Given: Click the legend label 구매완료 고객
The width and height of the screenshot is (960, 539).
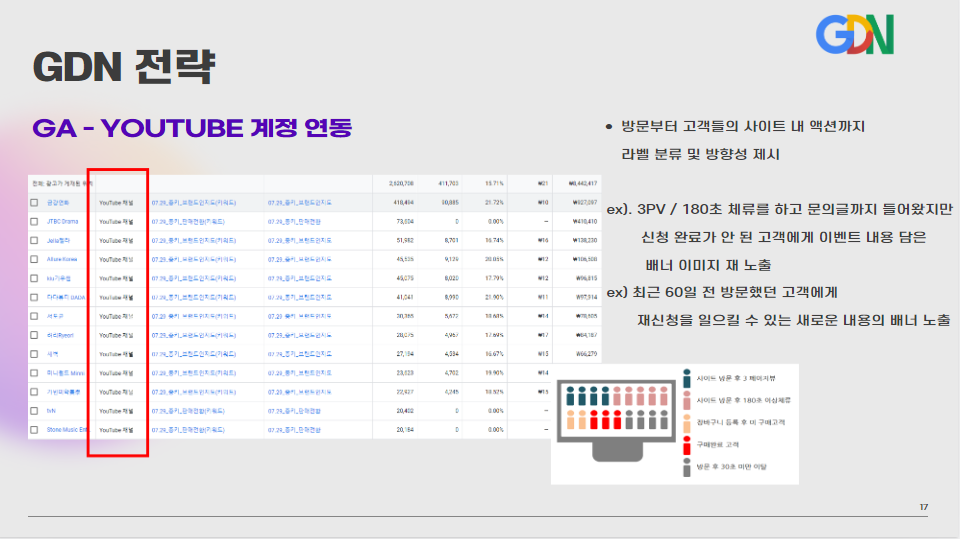Looking at the screenshot, I should (x=718, y=445).
